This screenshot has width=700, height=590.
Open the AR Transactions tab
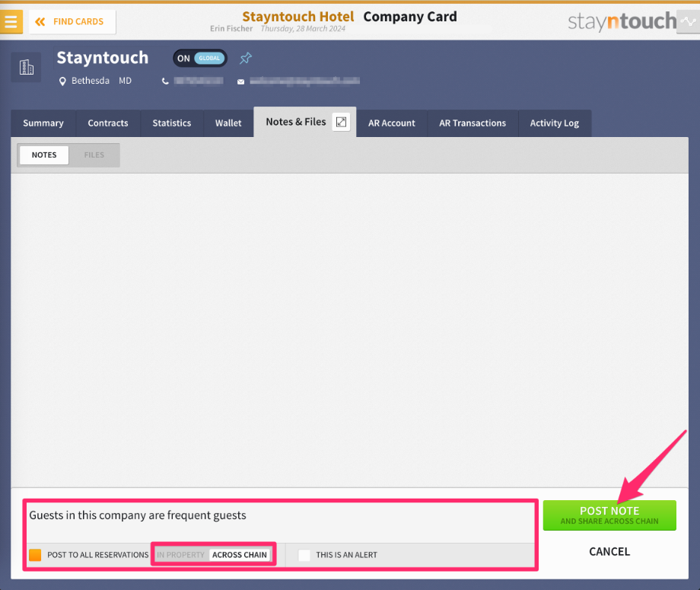(x=473, y=123)
